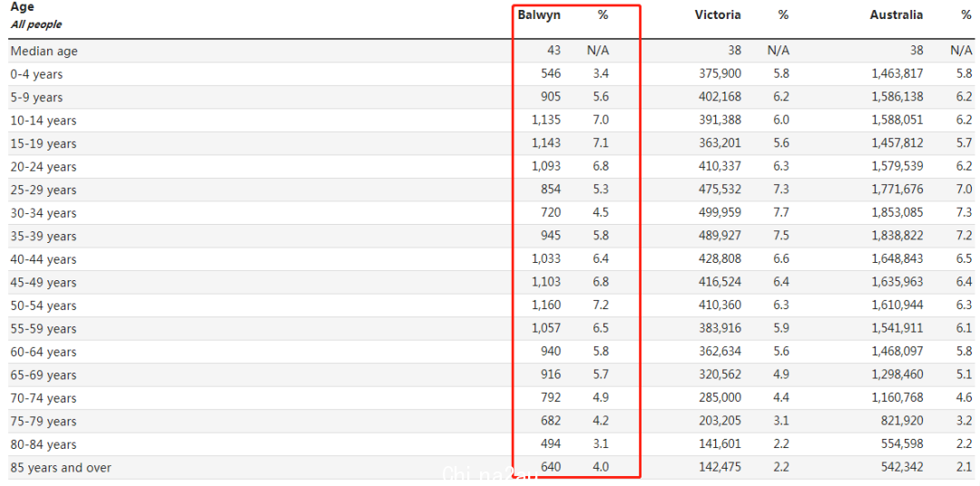Select Balwyn 0-4 years count 546

coord(552,74)
